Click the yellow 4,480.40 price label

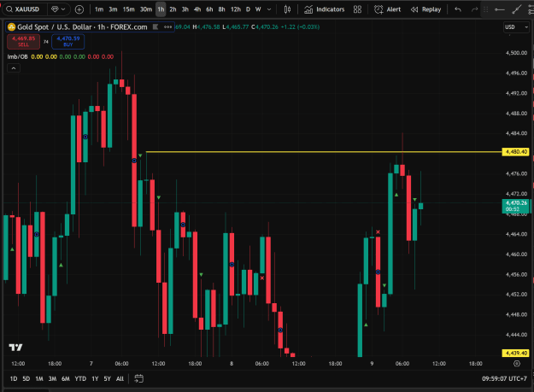click(515, 152)
